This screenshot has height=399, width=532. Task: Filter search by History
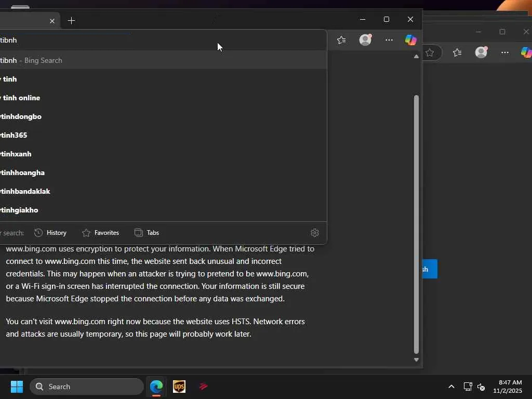tap(50, 233)
